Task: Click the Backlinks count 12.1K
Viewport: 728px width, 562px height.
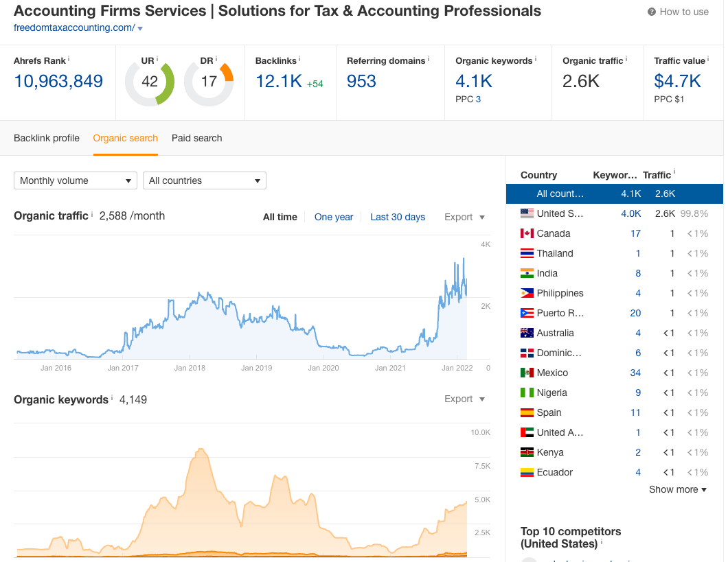Action: coord(279,81)
